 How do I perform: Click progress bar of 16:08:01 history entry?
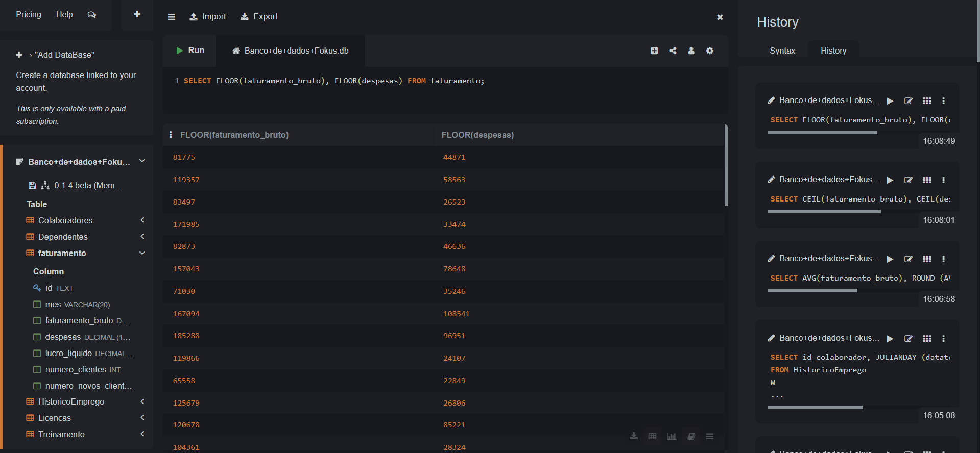(x=824, y=211)
